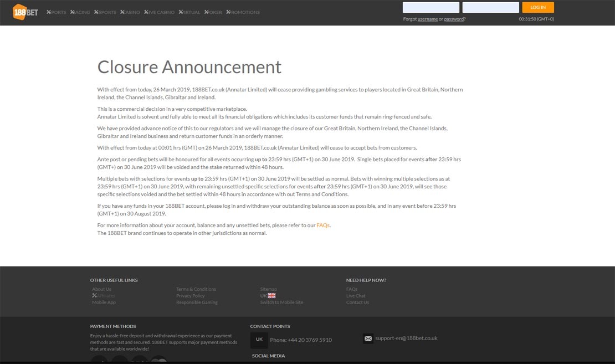Open the Virtual menu item
The image size is (615, 364).
click(x=189, y=12)
